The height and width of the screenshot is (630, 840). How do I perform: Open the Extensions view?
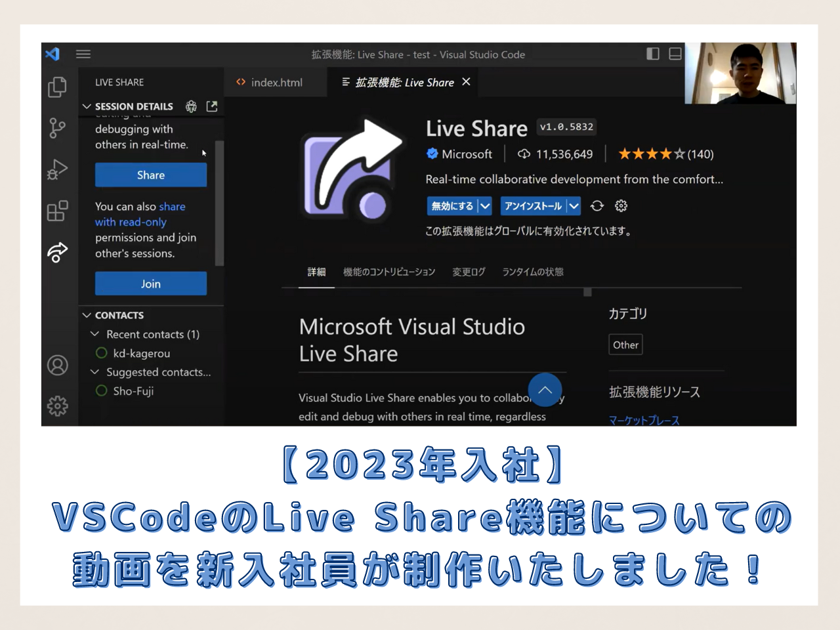point(57,211)
